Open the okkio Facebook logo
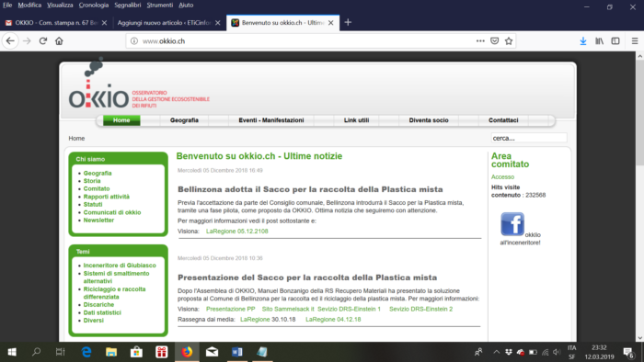 [512, 224]
